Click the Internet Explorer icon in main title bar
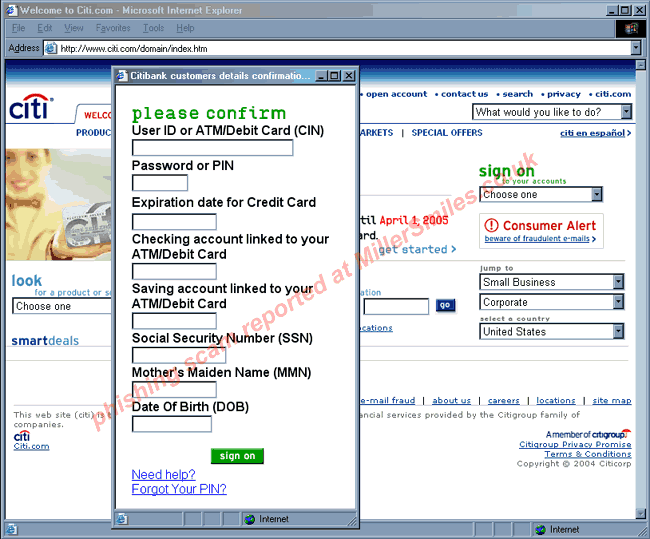This screenshot has width=650, height=539. point(11,10)
